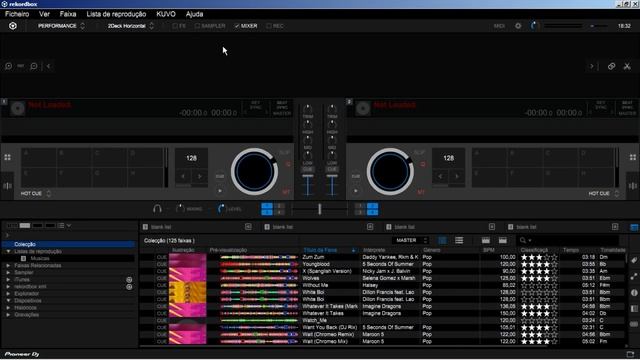Click the rekordbox logo icon in toolbar
The width and height of the screenshot is (640, 360).
pyautogui.click(x=13, y=26)
